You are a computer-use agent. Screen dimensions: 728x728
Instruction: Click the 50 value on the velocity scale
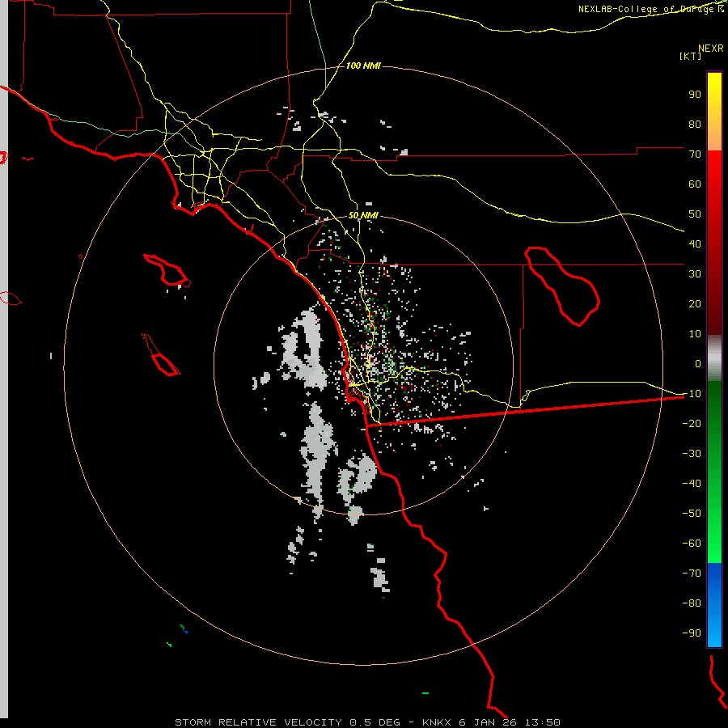tap(695, 214)
